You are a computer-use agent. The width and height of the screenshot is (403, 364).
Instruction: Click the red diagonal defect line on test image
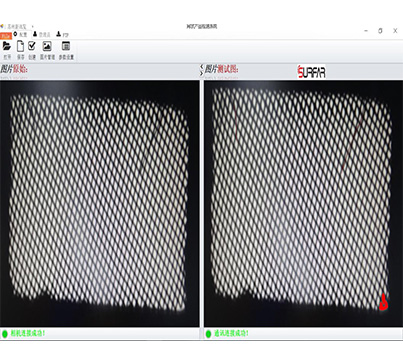[x=352, y=144]
